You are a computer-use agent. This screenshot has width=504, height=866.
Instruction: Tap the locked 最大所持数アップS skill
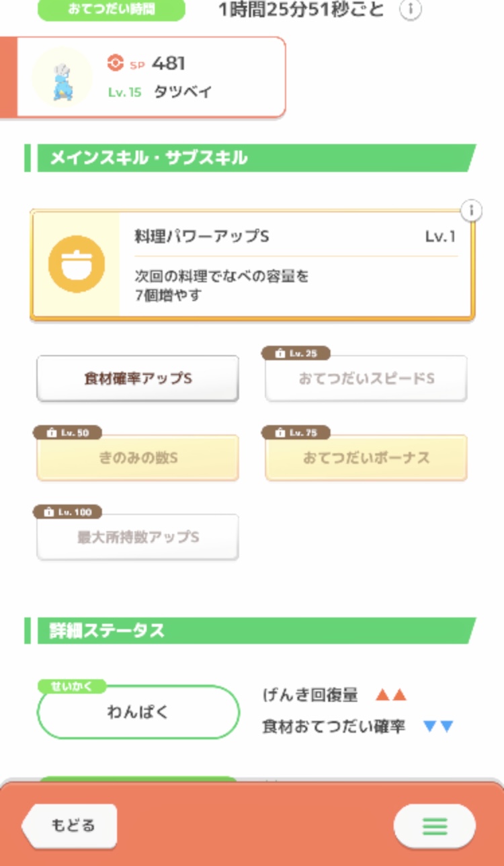click(x=138, y=537)
